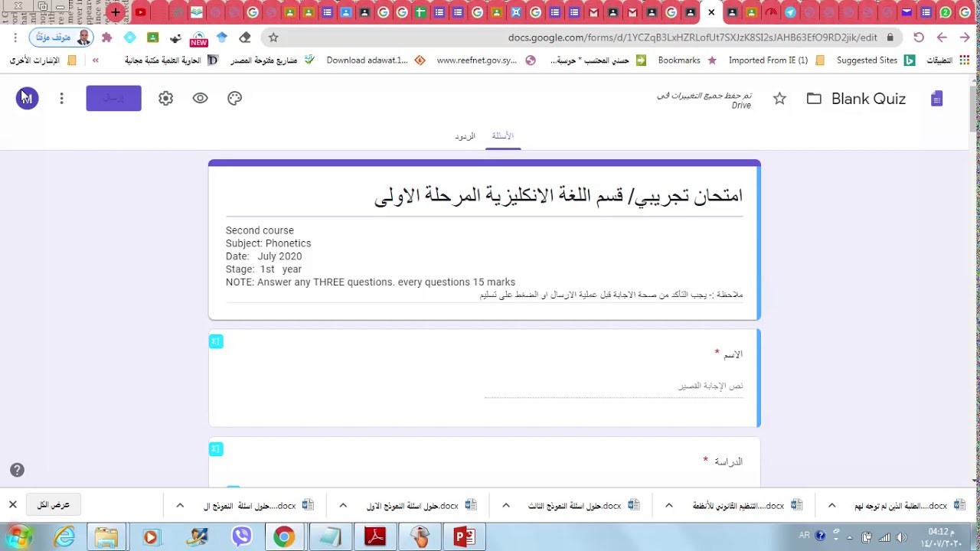Image resolution: width=980 pixels, height=551 pixels.
Task: Open حسني المحتسب bookmark
Action: click(x=598, y=60)
